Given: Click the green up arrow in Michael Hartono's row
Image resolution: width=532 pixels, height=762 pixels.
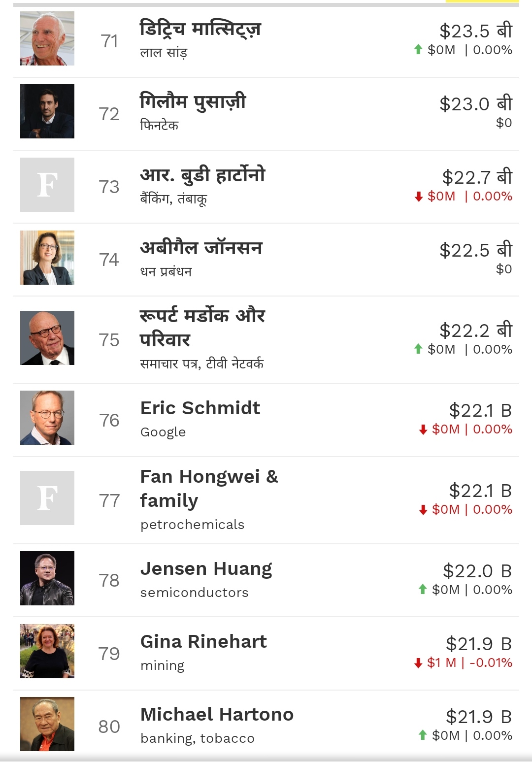Looking at the screenshot, I should (x=422, y=735).
